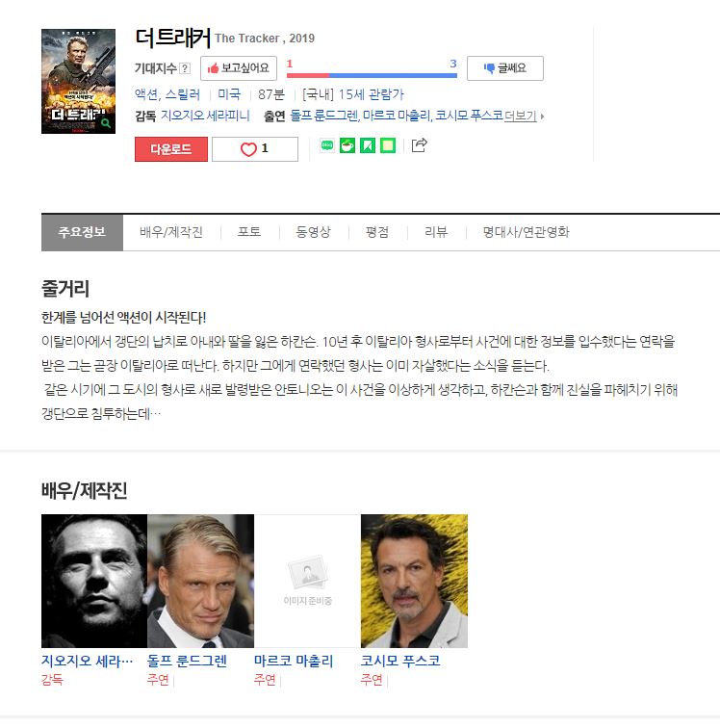Toggle the 보고싶어요 thumbs-up button
This screenshot has height=728, width=720.
pyautogui.click(x=239, y=68)
